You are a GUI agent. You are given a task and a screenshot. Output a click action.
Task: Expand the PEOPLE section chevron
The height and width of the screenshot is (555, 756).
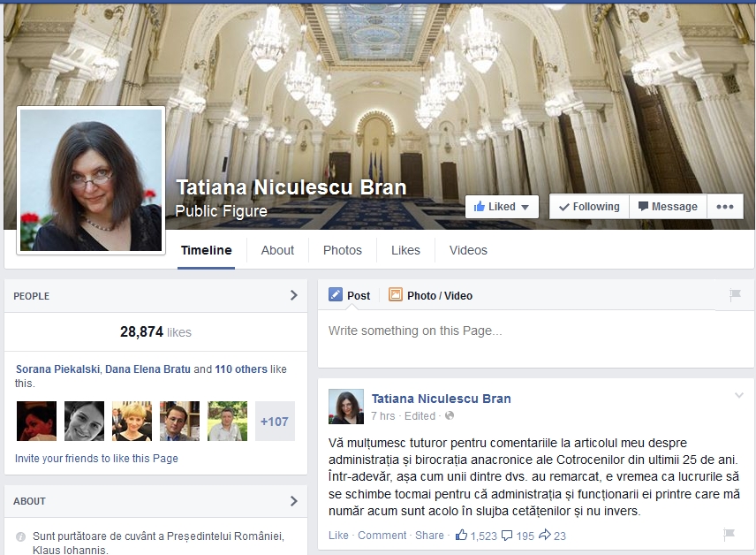click(x=293, y=295)
